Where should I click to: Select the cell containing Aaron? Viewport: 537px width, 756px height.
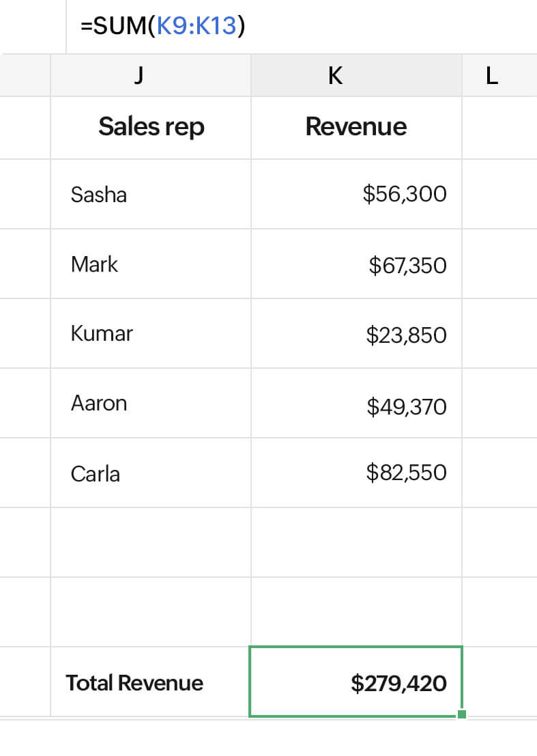(x=151, y=404)
